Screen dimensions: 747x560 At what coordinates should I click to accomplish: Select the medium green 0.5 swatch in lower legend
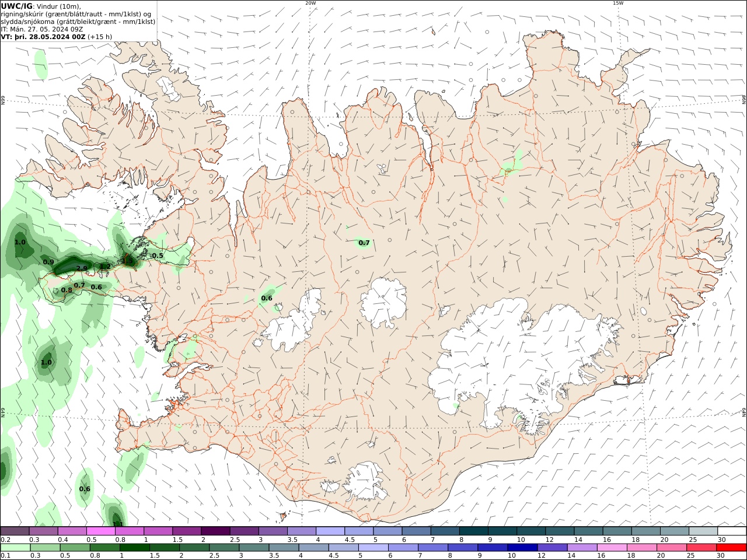coord(75,548)
